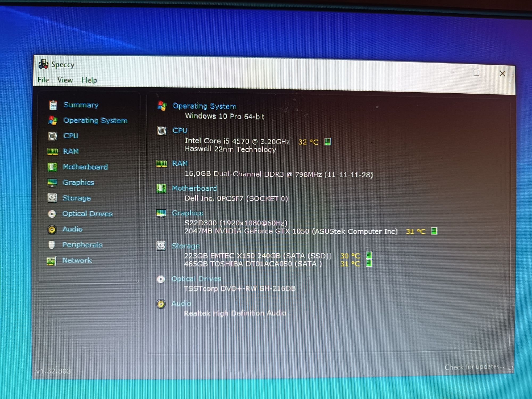This screenshot has width=532, height=399.
Task: Open the Graphics heading link in summary
Action: click(187, 213)
